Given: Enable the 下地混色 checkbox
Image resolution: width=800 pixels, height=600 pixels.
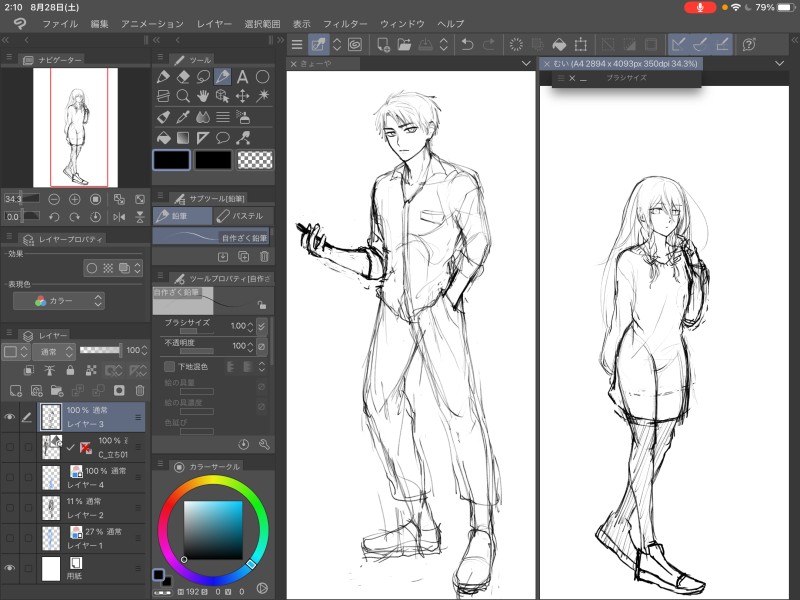Looking at the screenshot, I should point(168,367).
